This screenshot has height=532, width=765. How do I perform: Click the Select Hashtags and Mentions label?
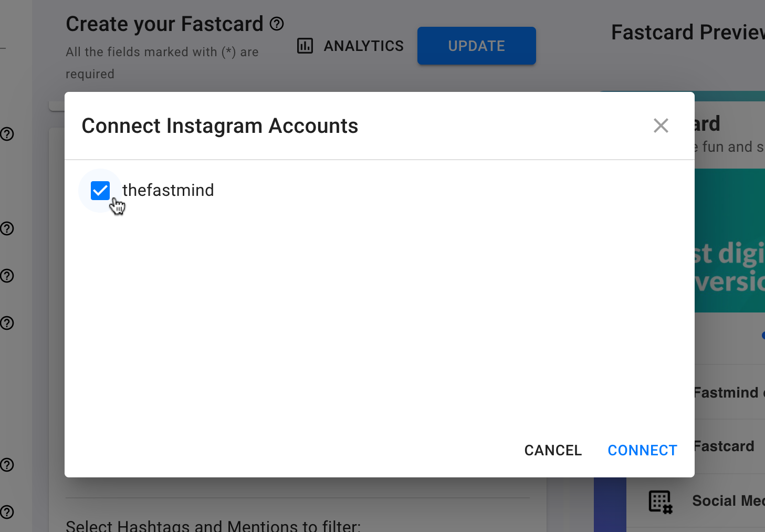coord(213,526)
